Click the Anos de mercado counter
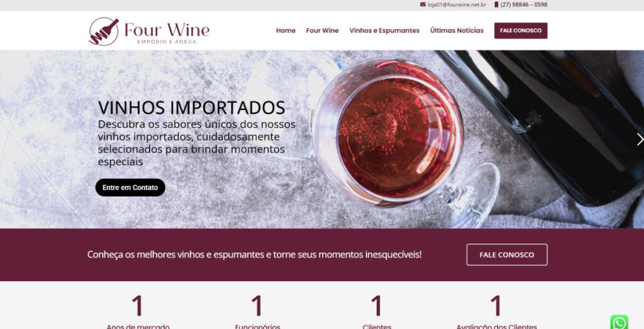This screenshot has width=644, height=329. 138,312
